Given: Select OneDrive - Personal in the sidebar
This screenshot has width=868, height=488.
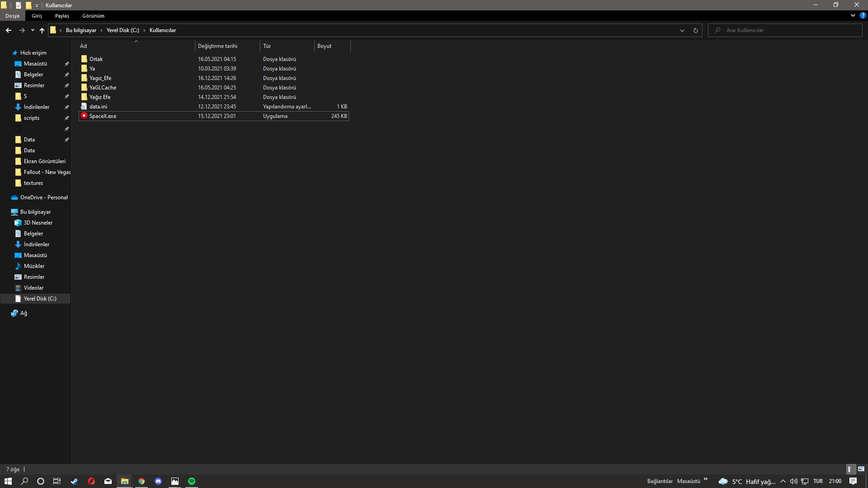Looking at the screenshot, I should coord(44,197).
